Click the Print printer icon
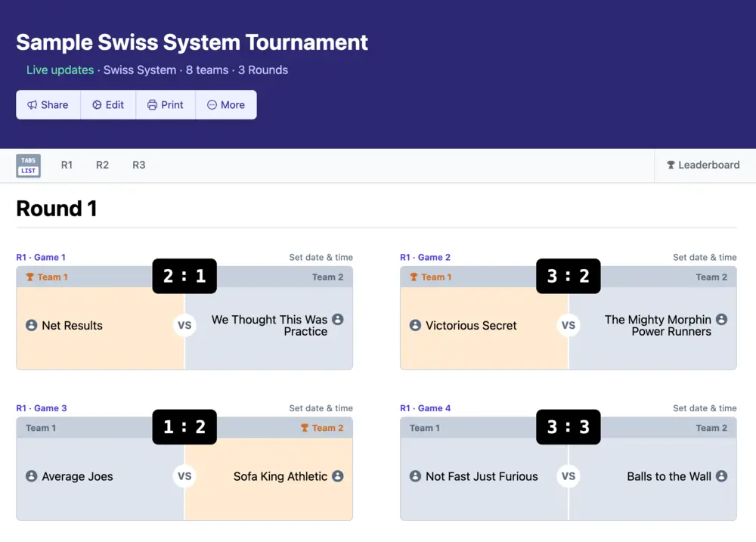This screenshot has height=542, width=756. click(152, 105)
